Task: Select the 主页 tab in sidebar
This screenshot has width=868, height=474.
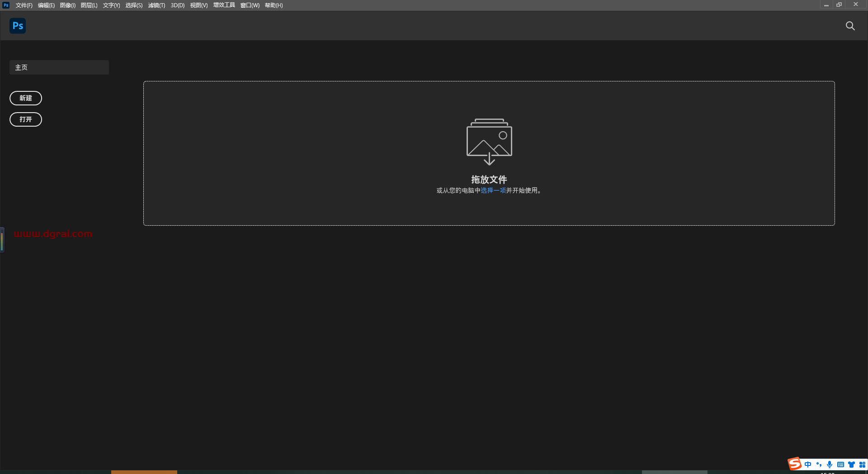Action: pyautogui.click(x=59, y=67)
